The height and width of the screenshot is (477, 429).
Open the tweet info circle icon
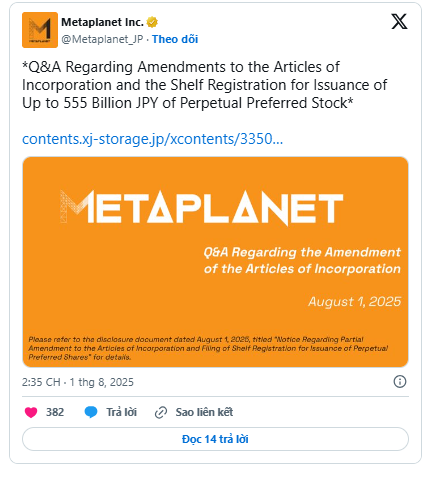(400, 381)
